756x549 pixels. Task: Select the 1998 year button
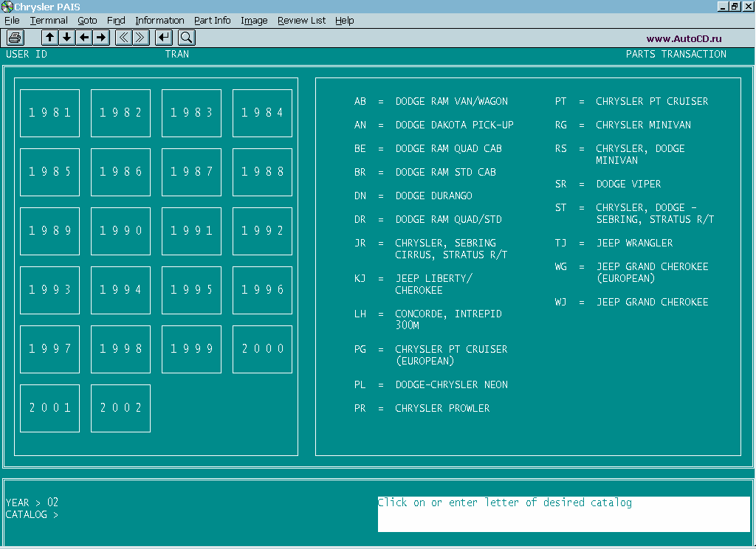(120, 349)
